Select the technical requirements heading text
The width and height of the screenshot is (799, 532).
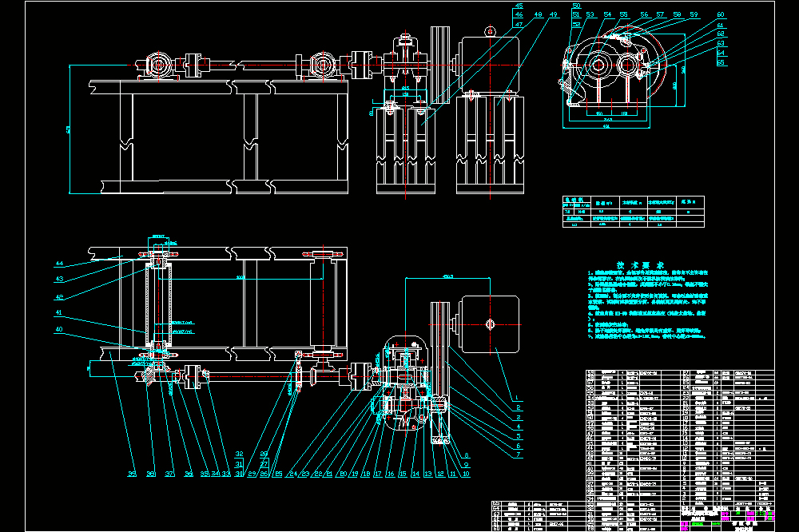click(x=640, y=265)
